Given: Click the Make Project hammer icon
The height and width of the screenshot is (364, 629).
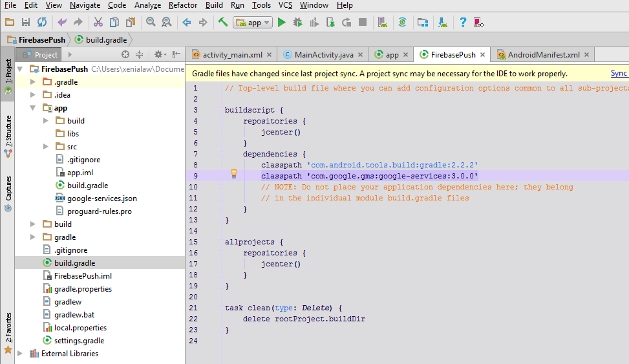Looking at the screenshot, I should (223, 23).
